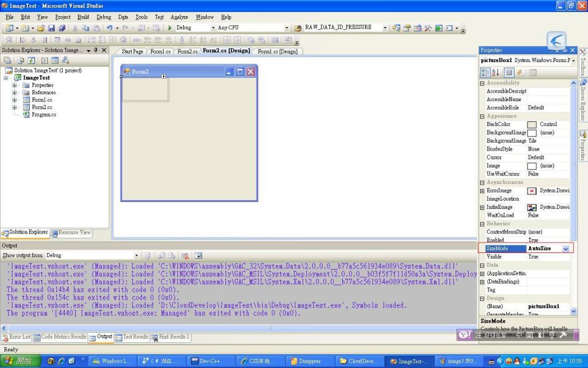This screenshot has height=368, width=588.
Task: Toggle word wrap in Output toolbar
Action: pyautogui.click(x=198, y=256)
